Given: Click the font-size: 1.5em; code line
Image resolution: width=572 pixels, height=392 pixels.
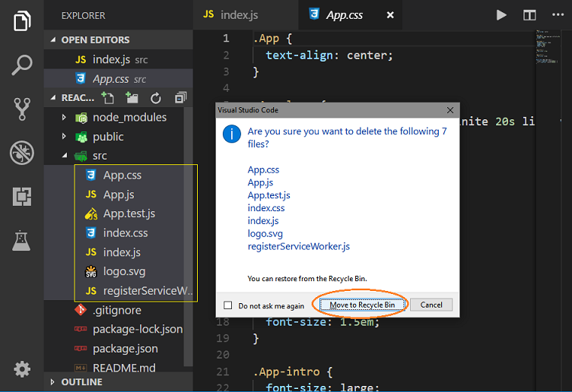Looking at the screenshot, I should pos(323,322).
